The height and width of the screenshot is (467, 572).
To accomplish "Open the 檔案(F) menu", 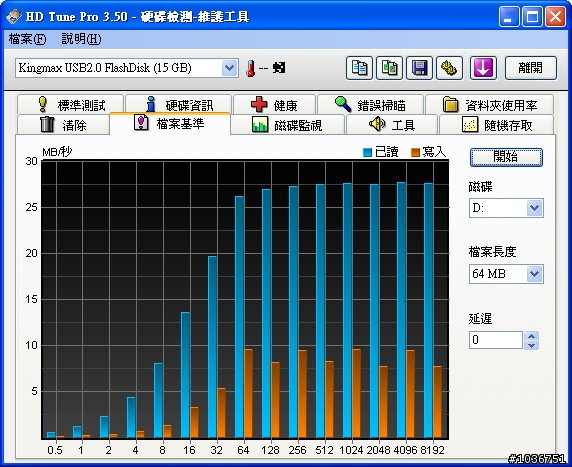I will point(27,39).
